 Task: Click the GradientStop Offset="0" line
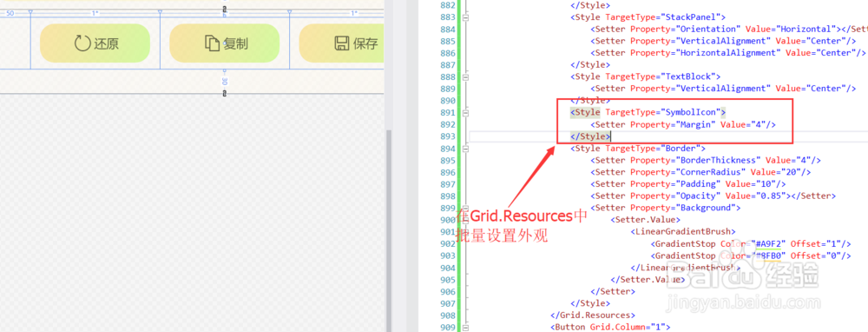pyautogui.click(x=751, y=256)
